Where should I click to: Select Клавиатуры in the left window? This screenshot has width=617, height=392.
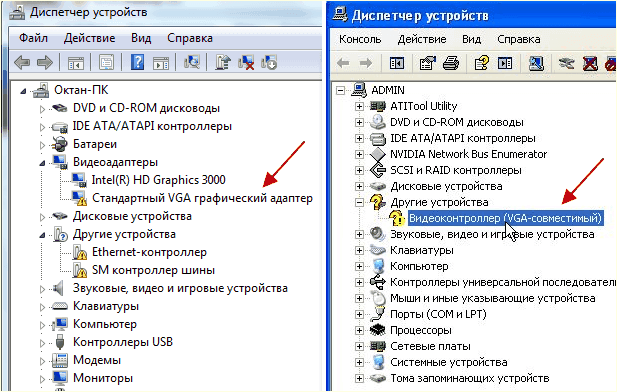(106, 306)
